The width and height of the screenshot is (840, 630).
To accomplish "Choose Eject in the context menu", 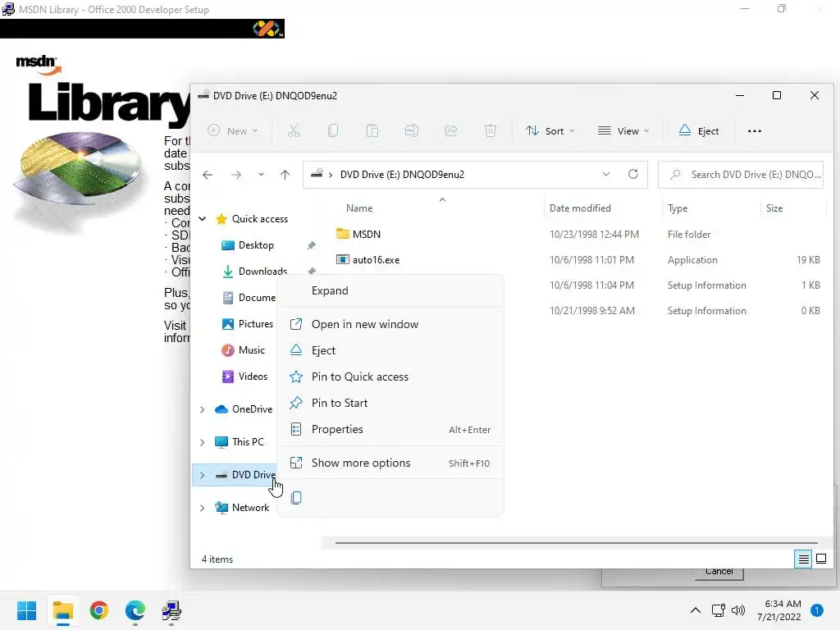I will click(390, 350).
